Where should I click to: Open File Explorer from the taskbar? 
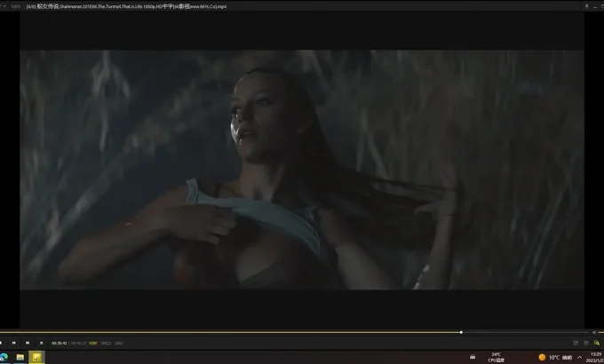pyautogui.click(x=20, y=358)
